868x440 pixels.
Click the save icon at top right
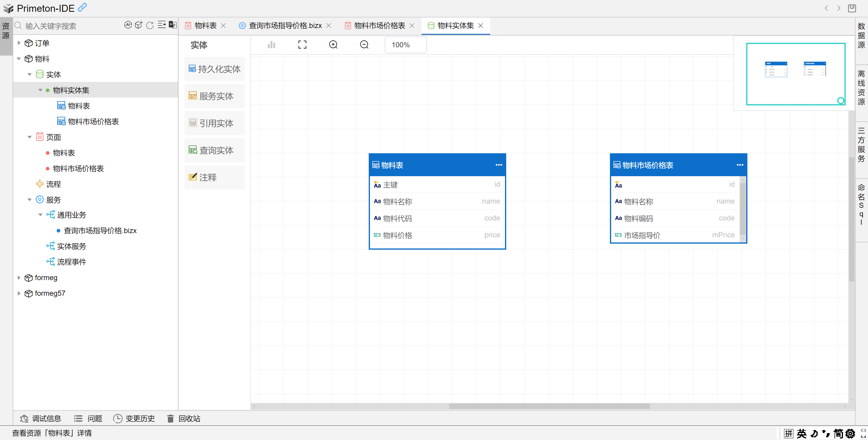click(852, 8)
